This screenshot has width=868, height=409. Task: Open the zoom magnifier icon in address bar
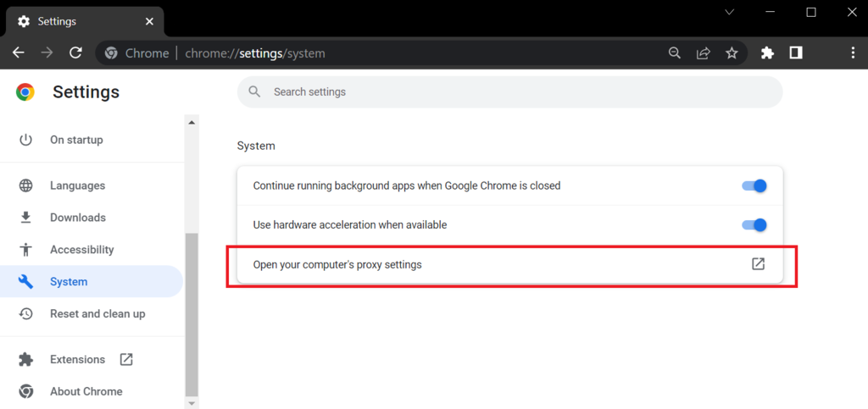pos(675,53)
